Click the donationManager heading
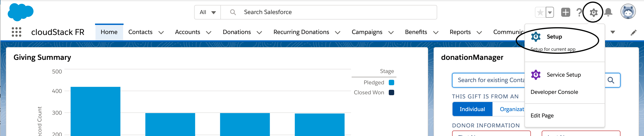Viewport: 644px width, 136px height. point(472,57)
